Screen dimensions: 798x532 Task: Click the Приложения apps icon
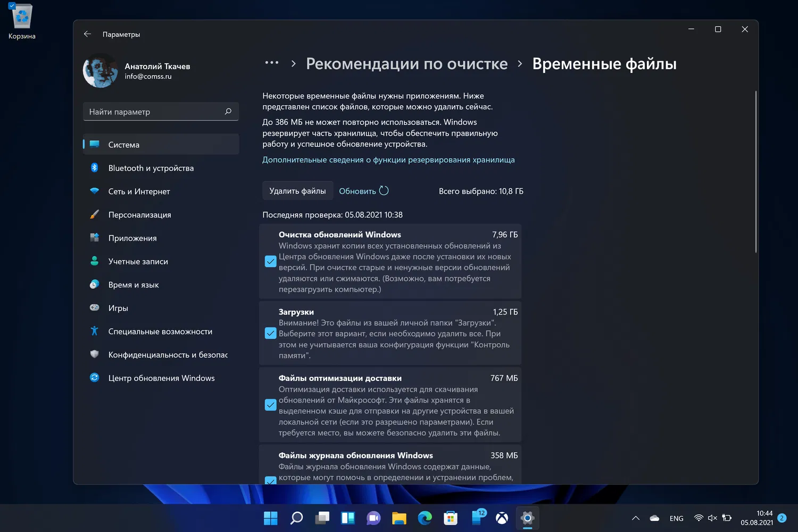tap(95, 238)
